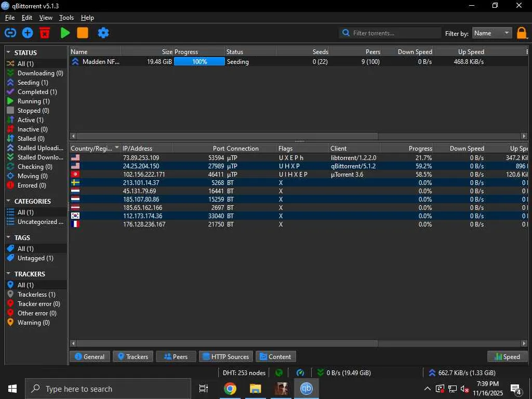Open Chrome from the taskbar
Viewport: 532px width, 399px height.
[230, 389]
